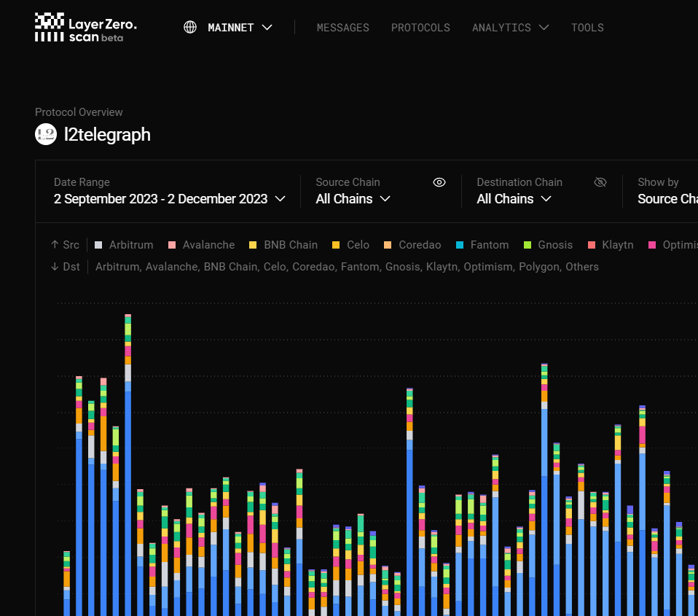This screenshot has width=698, height=616.
Task: Toggle the Klaytn legend entry
Action: 611,245
